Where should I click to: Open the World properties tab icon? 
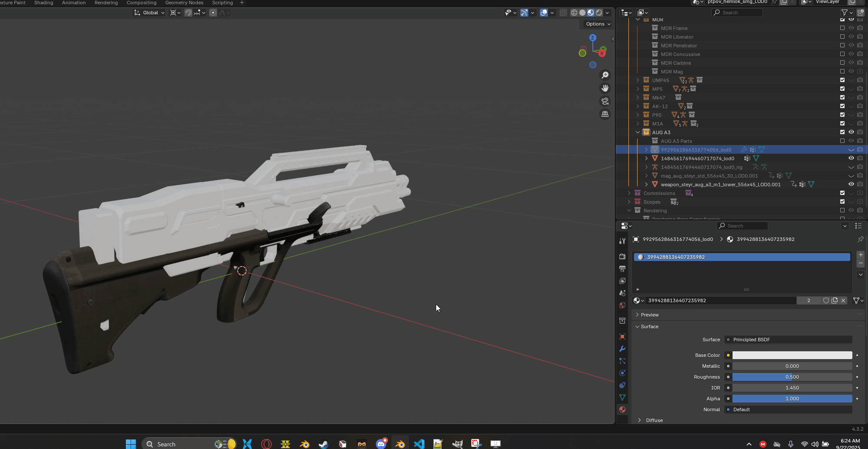622,305
